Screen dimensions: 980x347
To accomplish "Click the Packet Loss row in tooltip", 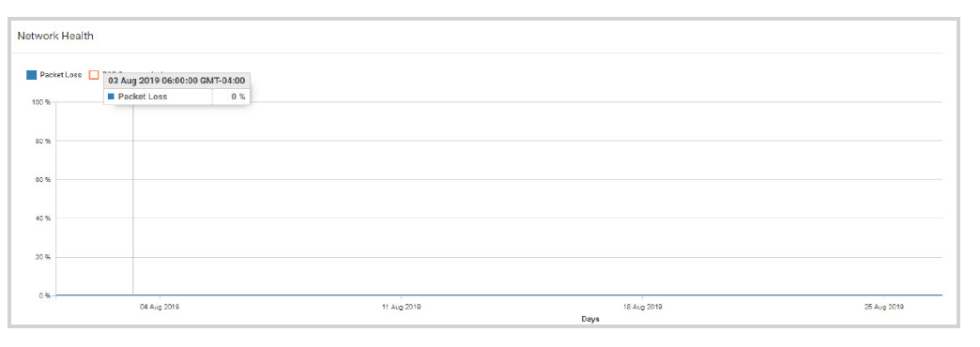I will point(176,97).
